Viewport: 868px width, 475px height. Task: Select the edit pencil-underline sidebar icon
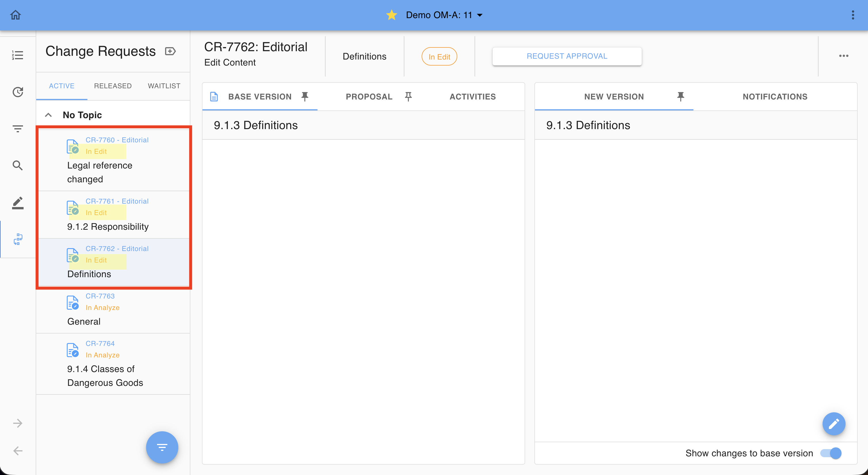18,203
